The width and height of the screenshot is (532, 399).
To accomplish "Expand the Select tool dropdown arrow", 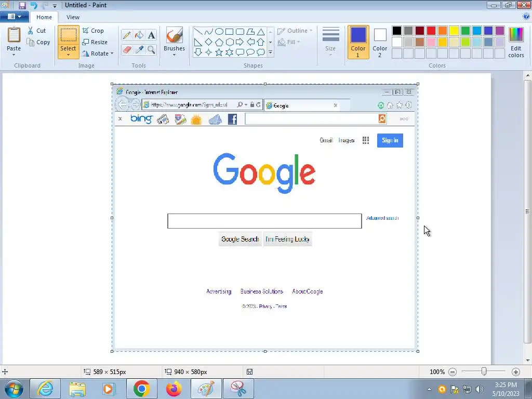I will (x=68, y=55).
